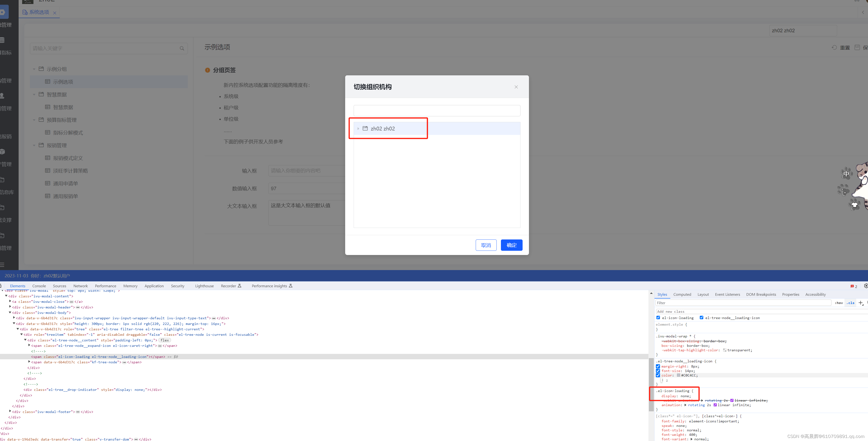The width and height of the screenshot is (868, 441).
Task: Open the Computed tab in the Styles pane
Action: (682, 294)
